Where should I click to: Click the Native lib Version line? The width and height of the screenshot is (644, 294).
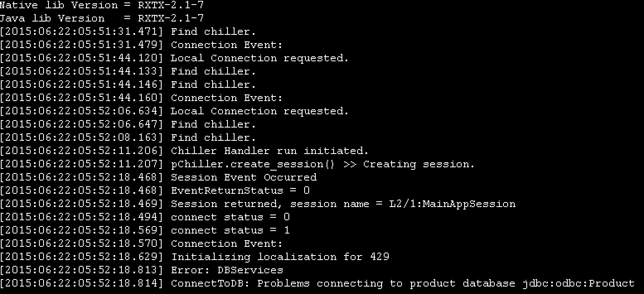(102, 5)
